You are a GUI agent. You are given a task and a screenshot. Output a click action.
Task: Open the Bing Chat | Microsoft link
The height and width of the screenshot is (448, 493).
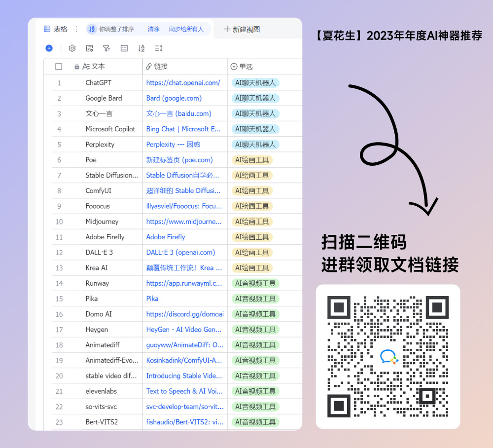[183, 129]
